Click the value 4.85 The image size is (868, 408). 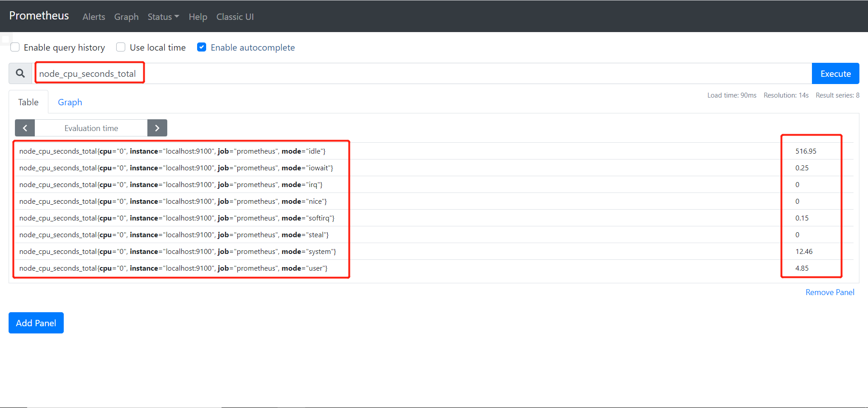(802, 268)
